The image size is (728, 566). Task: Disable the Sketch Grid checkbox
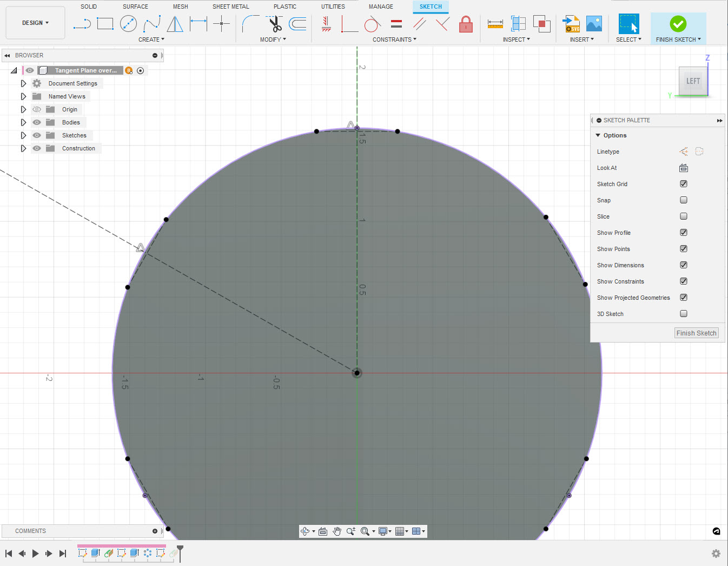tap(684, 183)
